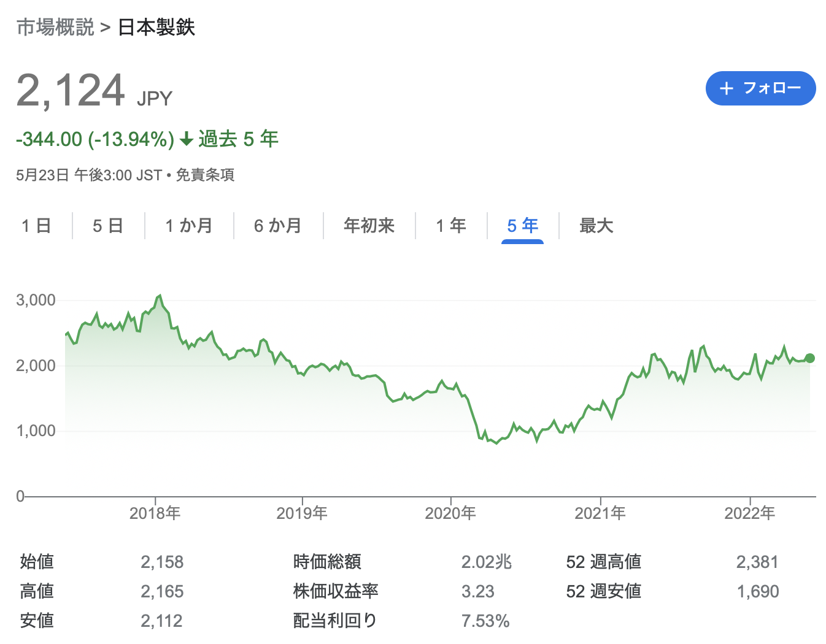Open the 市場概説 breadcrumb link
826x644 pixels.
[55, 28]
